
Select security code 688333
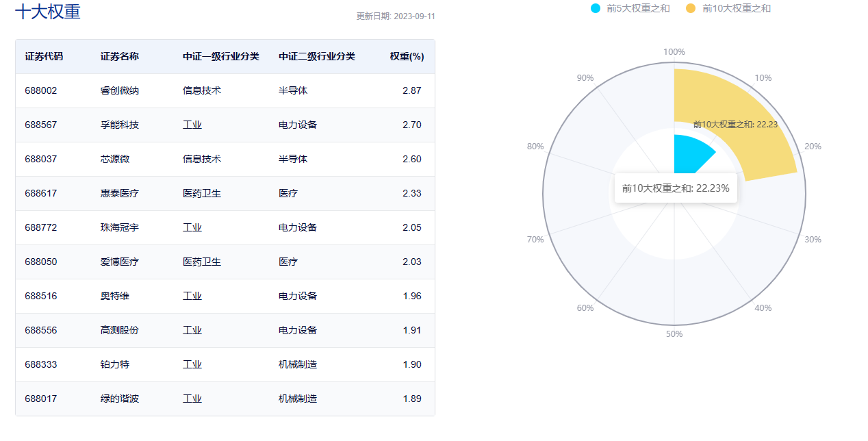[x=41, y=364]
